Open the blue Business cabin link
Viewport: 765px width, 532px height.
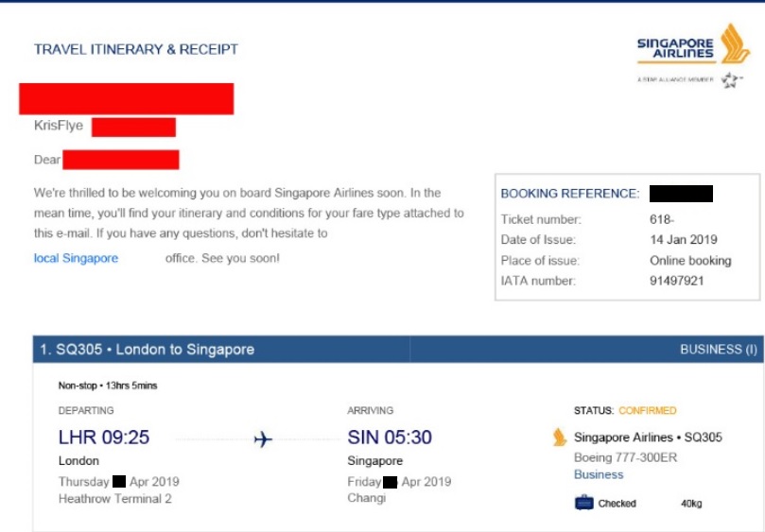(599, 474)
